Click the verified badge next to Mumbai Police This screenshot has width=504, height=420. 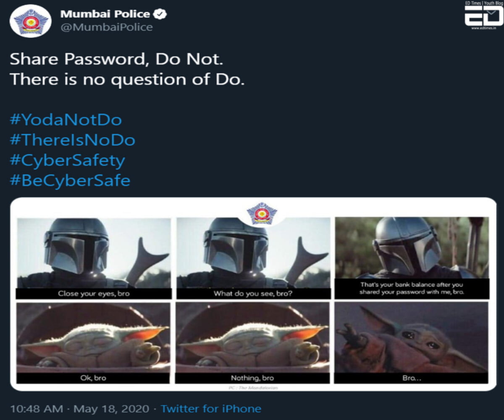click(x=160, y=14)
